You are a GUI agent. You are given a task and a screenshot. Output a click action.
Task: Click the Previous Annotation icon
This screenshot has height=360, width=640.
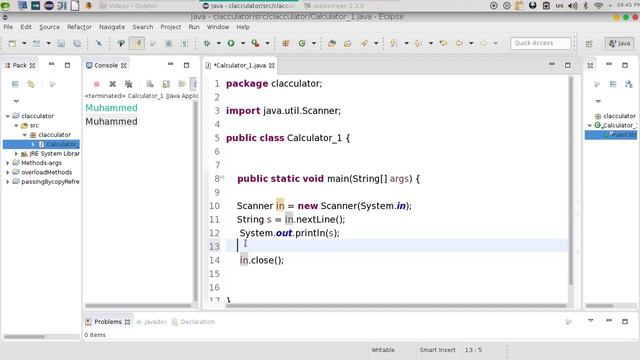(418, 43)
